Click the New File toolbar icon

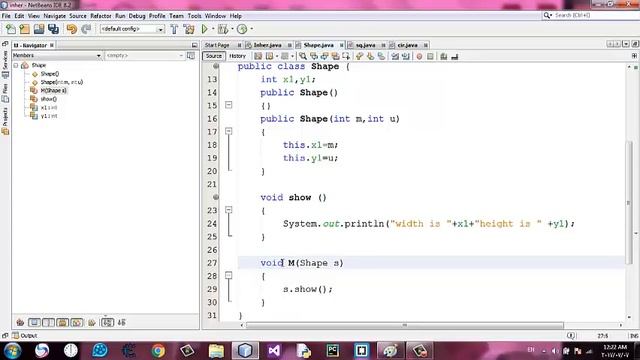point(11,29)
